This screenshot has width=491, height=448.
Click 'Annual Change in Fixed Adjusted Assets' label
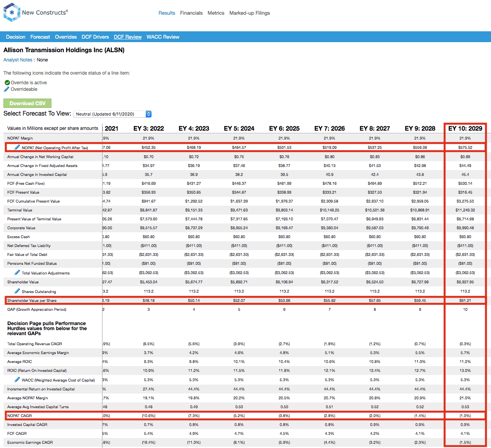(x=42, y=166)
